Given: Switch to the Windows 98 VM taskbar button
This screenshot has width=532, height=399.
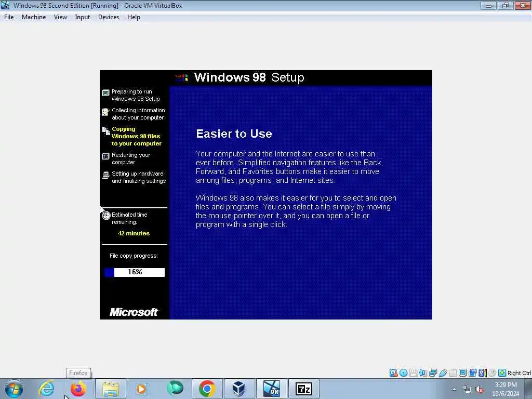Looking at the screenshot, I should pyautogui.click(x=271, y=389).
